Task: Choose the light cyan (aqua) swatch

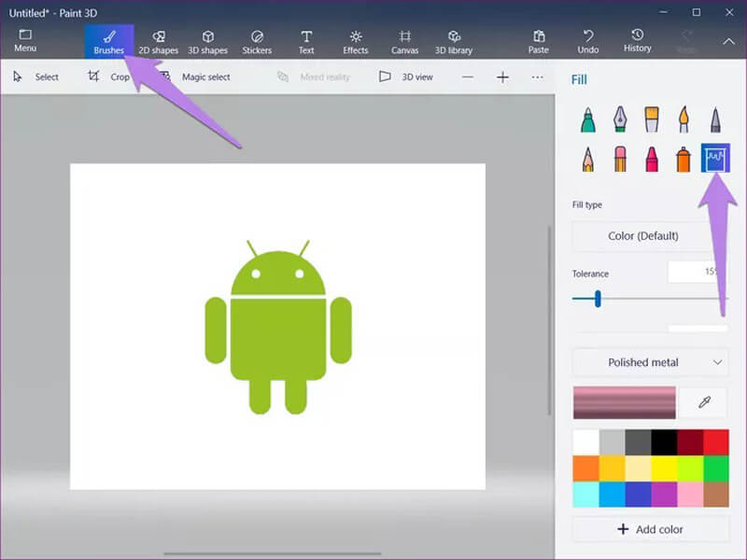Action: tap(586, 495)
